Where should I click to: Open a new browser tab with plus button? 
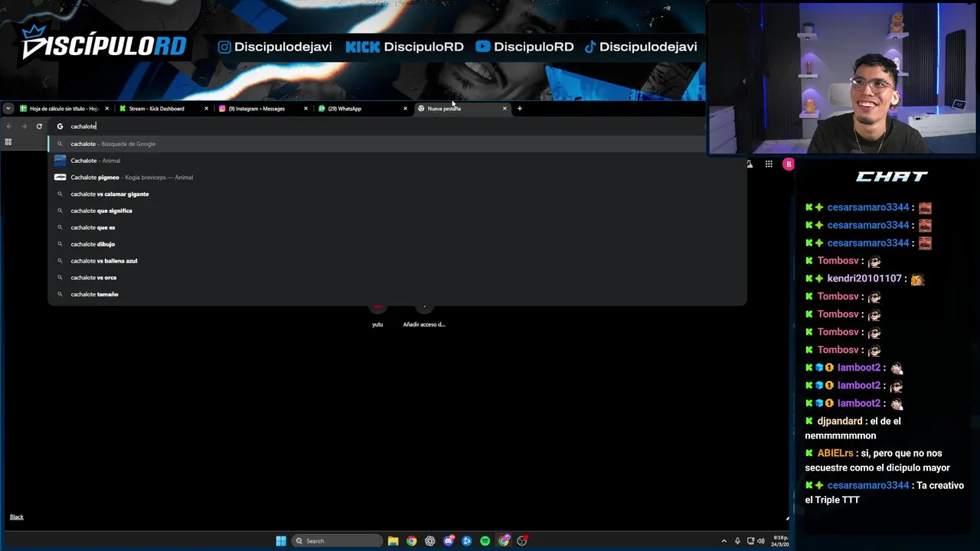(519, 109)
